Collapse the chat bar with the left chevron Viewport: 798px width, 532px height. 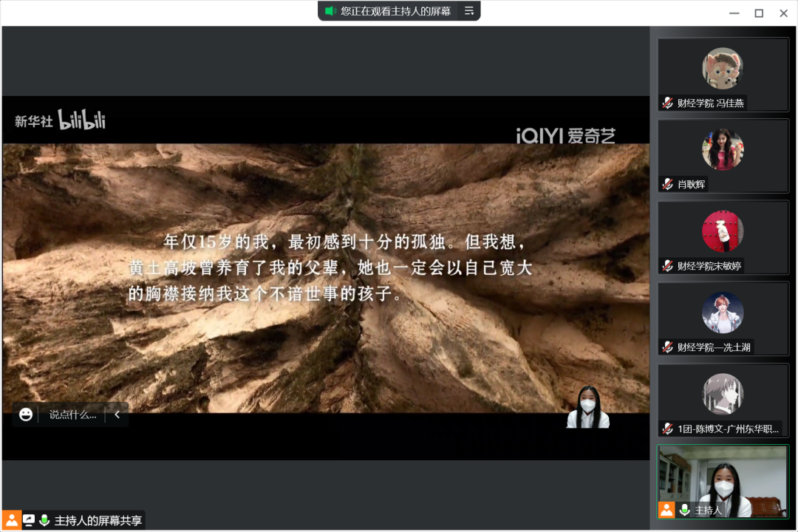pos(117,415)
